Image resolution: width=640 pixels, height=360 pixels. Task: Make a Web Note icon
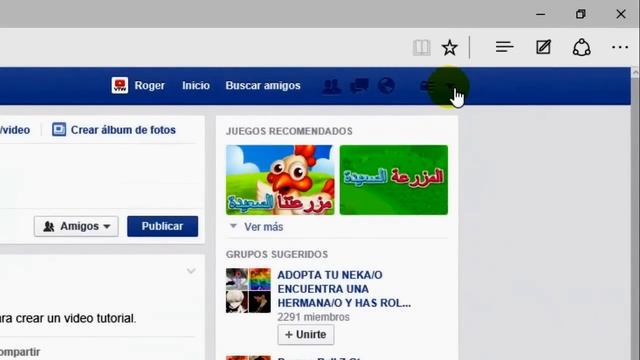click(543, 47)
